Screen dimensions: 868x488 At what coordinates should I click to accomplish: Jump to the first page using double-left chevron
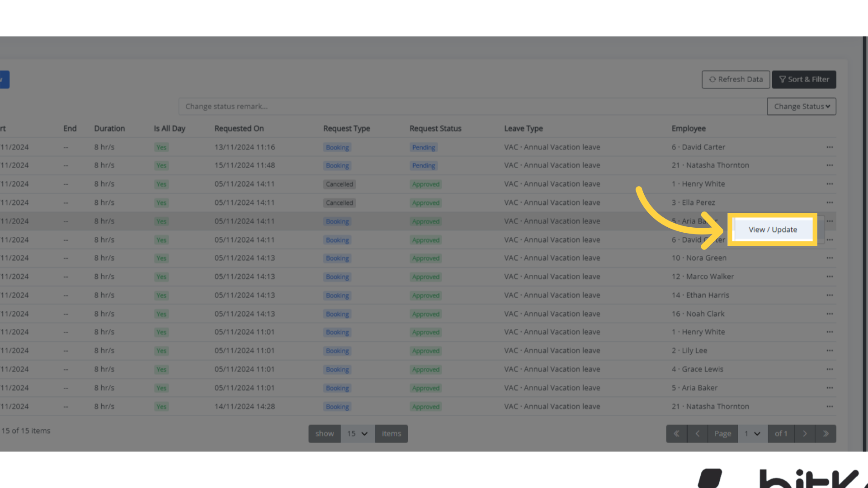point(677,433)
